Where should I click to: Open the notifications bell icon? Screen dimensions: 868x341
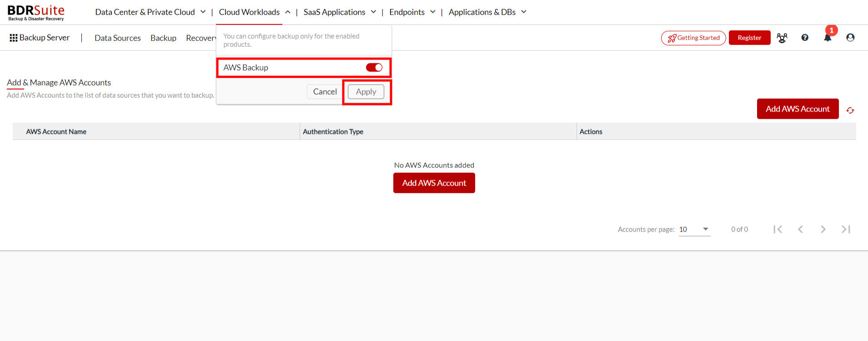point(828,38)
